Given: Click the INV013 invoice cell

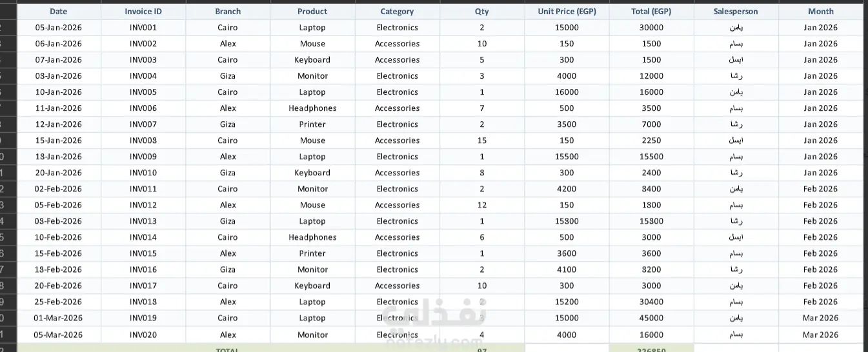Looking at the screenshot, I should pos(143,221).
